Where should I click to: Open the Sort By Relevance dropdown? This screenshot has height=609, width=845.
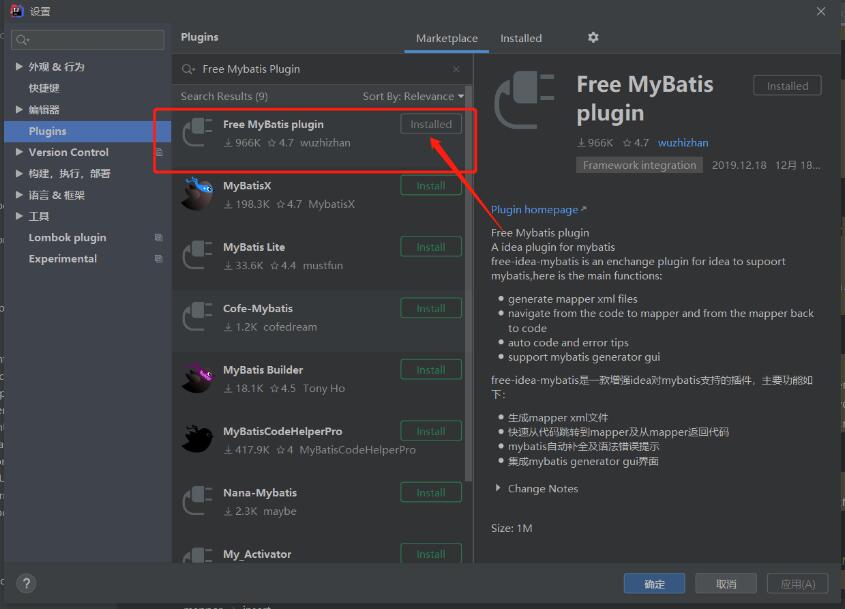coord(413,96)
